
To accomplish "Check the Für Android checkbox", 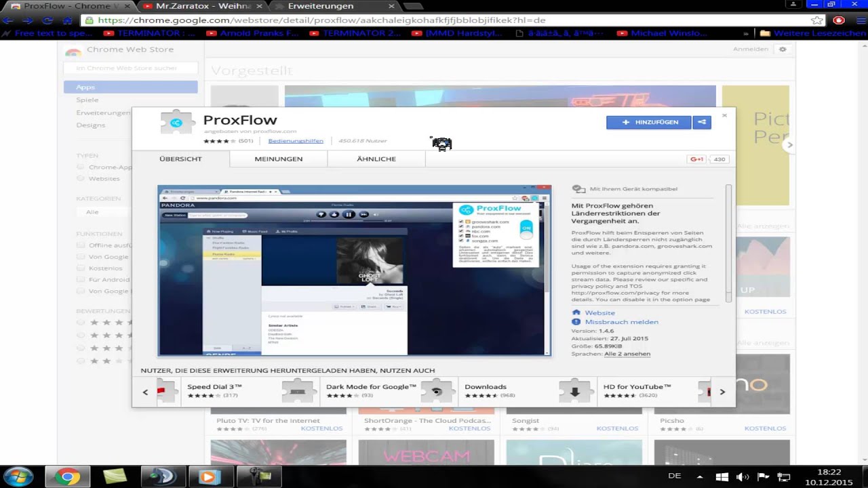I will tap(81, 279).
